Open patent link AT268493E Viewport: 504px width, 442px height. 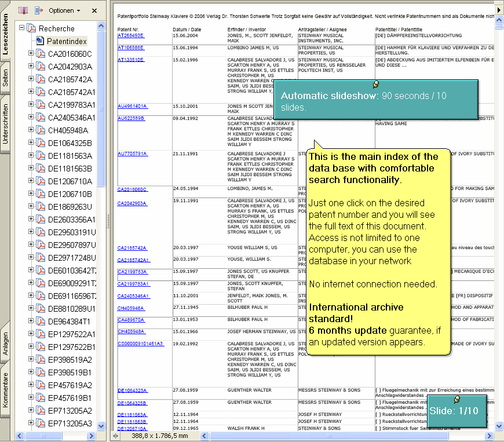[130, 36]
